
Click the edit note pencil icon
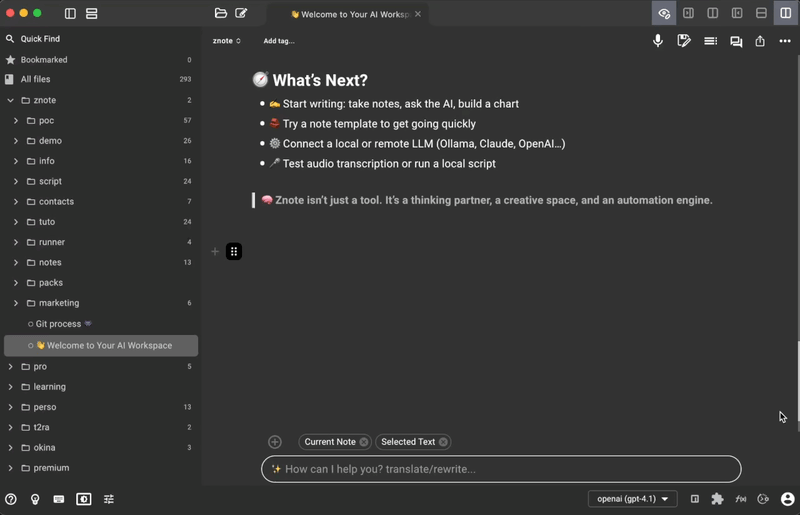(684, 41)
